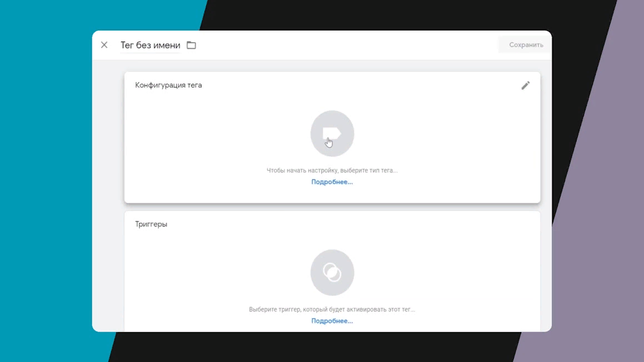Open Подробнее link under tag configuration
644x362 pixels.
(332, 182)
